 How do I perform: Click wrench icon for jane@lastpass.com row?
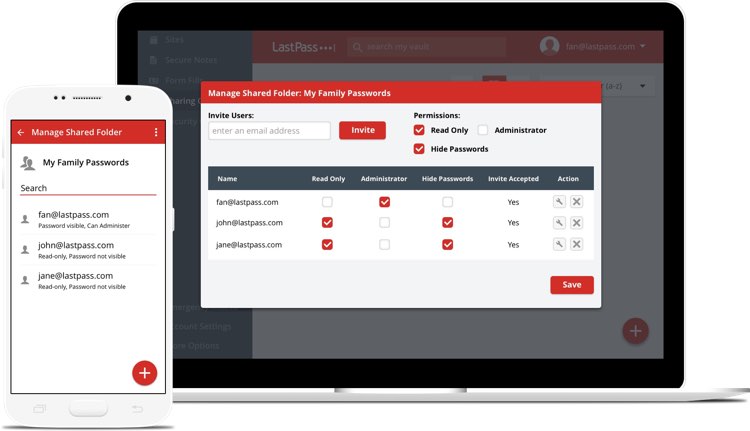click(560, 245)
